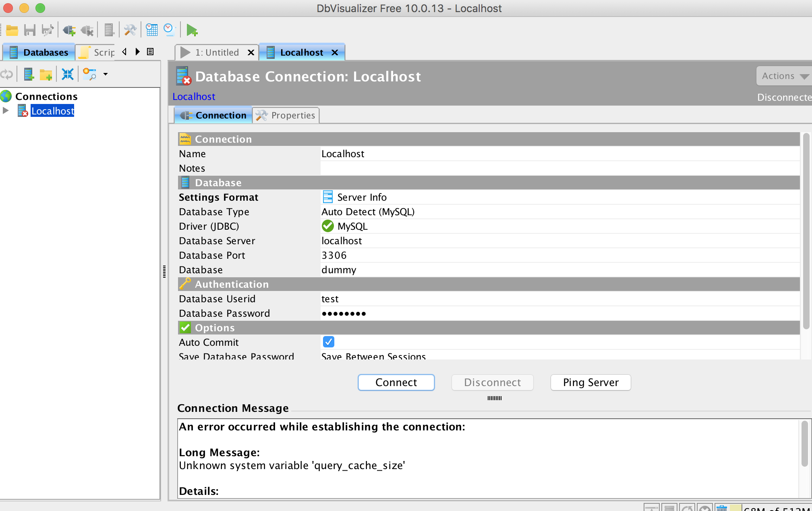This screenshot has height=511, width=812.
Task: Edit the Database Port 3306 field
Action: point(560,255)
